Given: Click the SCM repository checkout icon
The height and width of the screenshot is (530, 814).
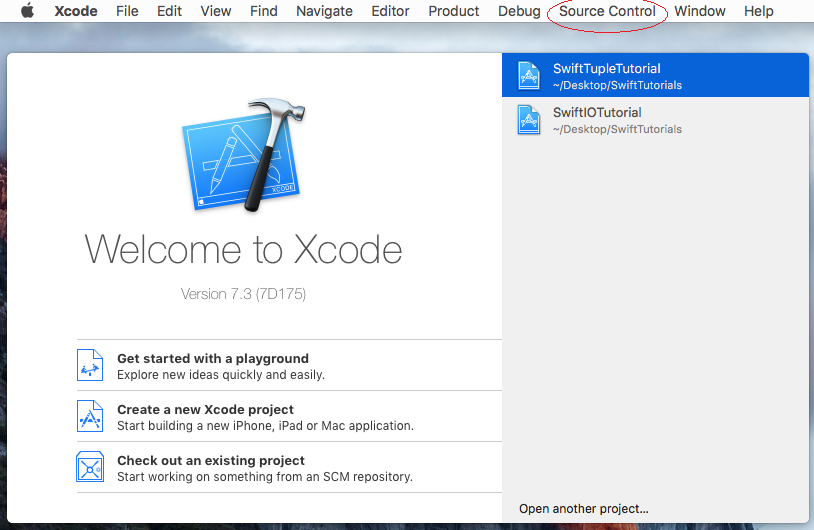Looking at the screenshot, I should [90, 467].
